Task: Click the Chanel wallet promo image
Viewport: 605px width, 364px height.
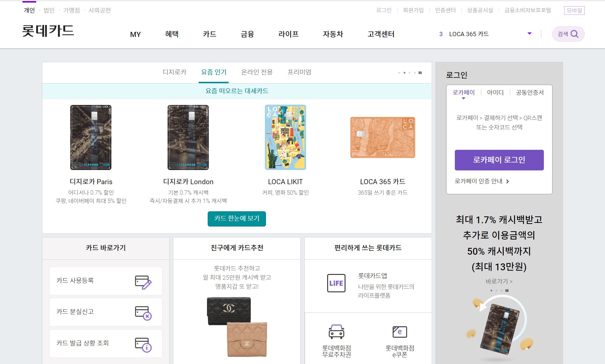Action: click(x=237, y=327)
